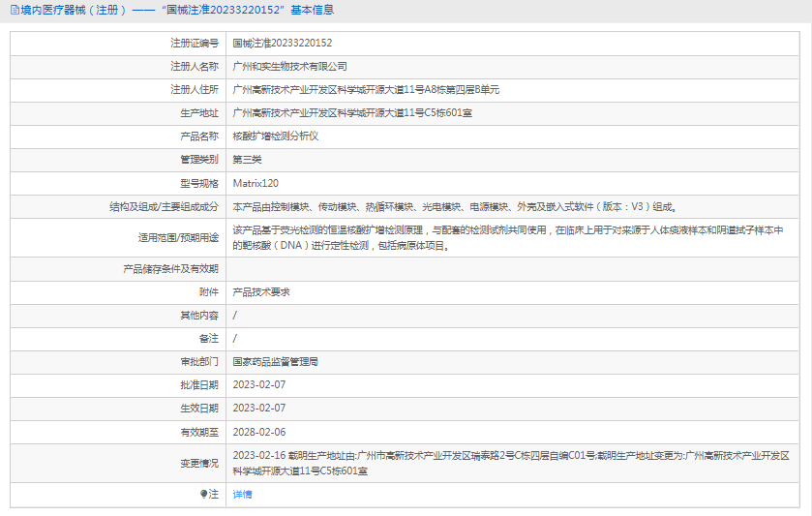Select change record starting 2023-02-16
Screen dimensions: 812x516
coord(511,463)
